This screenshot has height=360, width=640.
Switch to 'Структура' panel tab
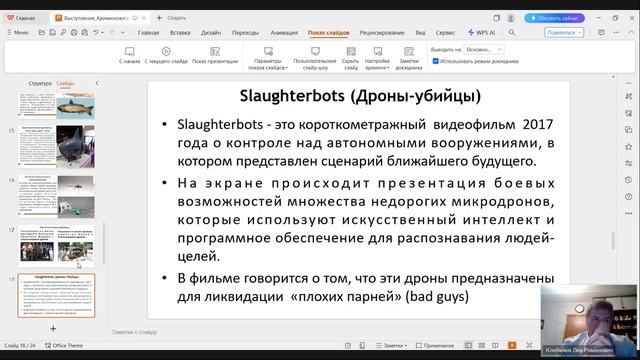(x=40, y=83)
